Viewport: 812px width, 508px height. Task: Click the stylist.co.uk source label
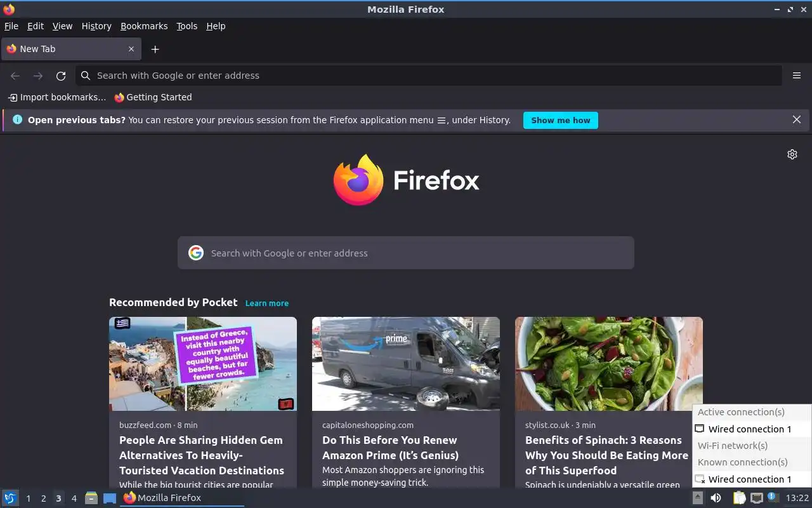tap(547, 425)
